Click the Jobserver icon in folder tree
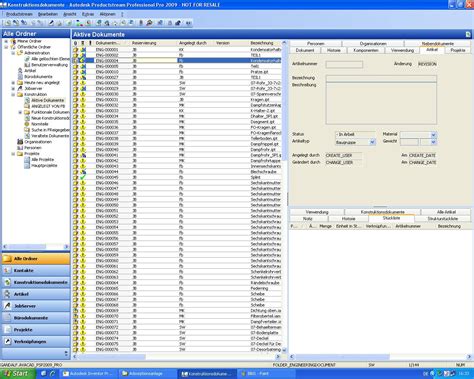Image resolution: width=474 pixels, height=379 pixels. pos(20,88)
